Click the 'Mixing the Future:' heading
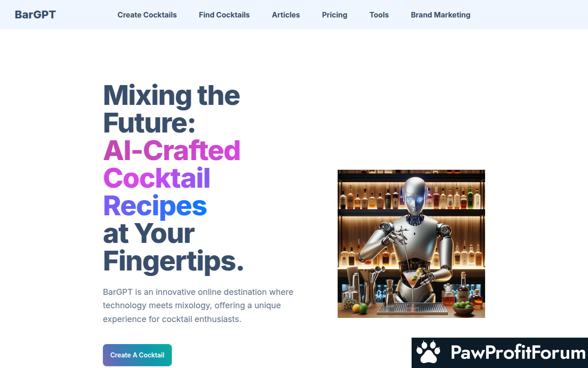Image resolution: width=588 pixels, height=368 pixels. click(171, 109)
